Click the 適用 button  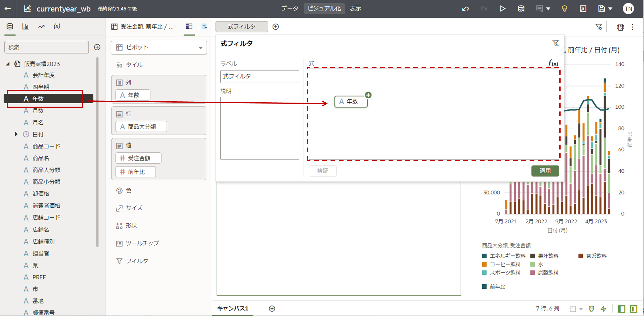(545, 171)
